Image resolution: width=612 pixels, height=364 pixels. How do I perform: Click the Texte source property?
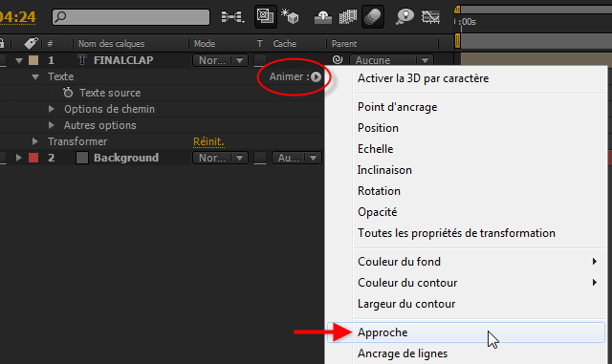point(110,93)
